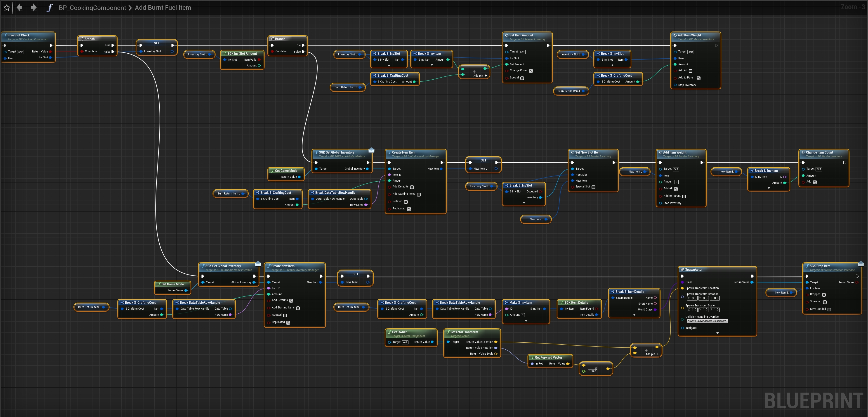The width and height of the screenshot is (868, 417).
Task: Click the SpawnActor node title
Action: (x=693, y=270)
